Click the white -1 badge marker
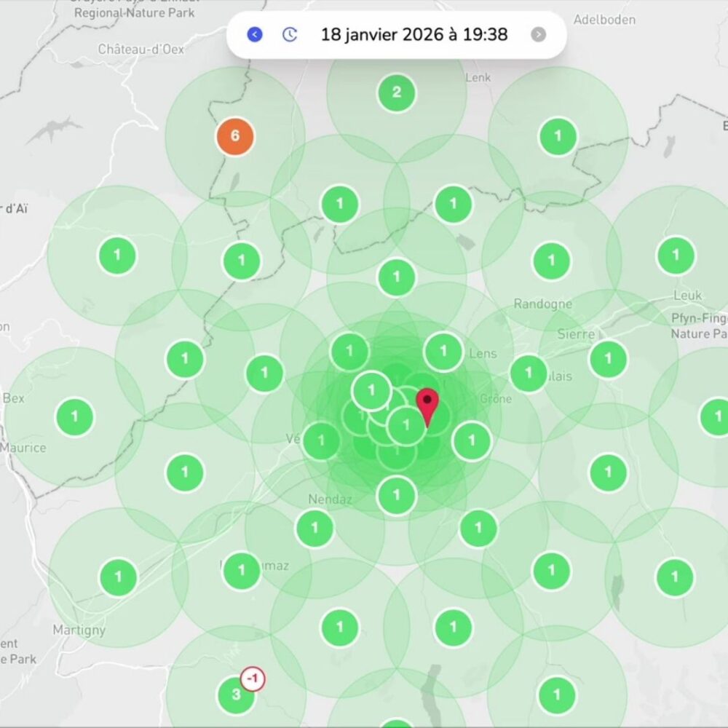The width and height of the screenshot is (728, 728). tap(253, 679)
